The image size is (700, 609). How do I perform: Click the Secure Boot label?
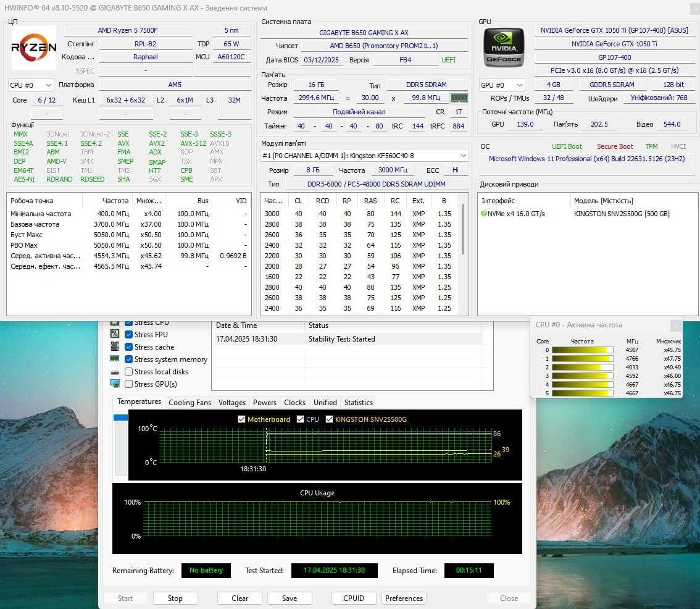click(x=615, y=146)
